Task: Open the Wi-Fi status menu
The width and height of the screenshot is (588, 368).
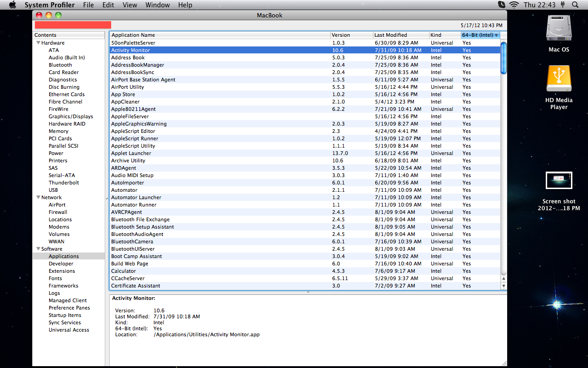Action: click(x=514, y=5)
